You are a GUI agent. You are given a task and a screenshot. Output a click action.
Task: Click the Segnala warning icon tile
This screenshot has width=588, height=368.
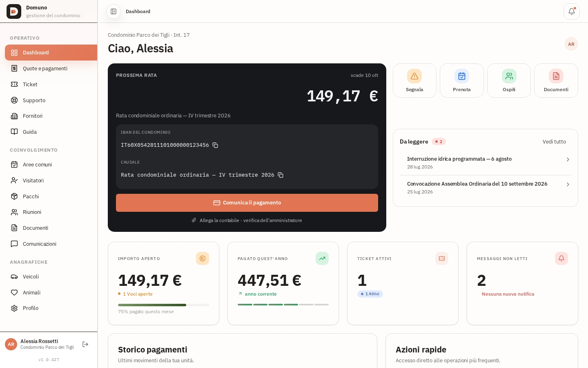click(414, 76)
